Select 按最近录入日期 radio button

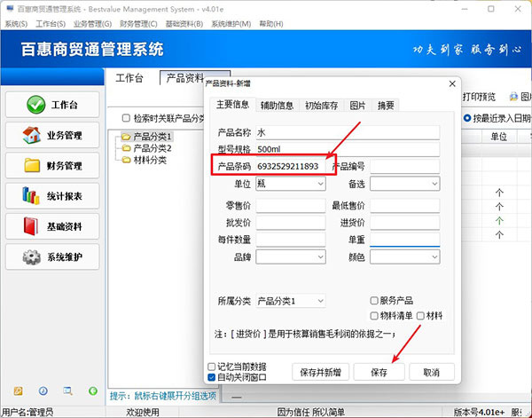click(467, 118)
